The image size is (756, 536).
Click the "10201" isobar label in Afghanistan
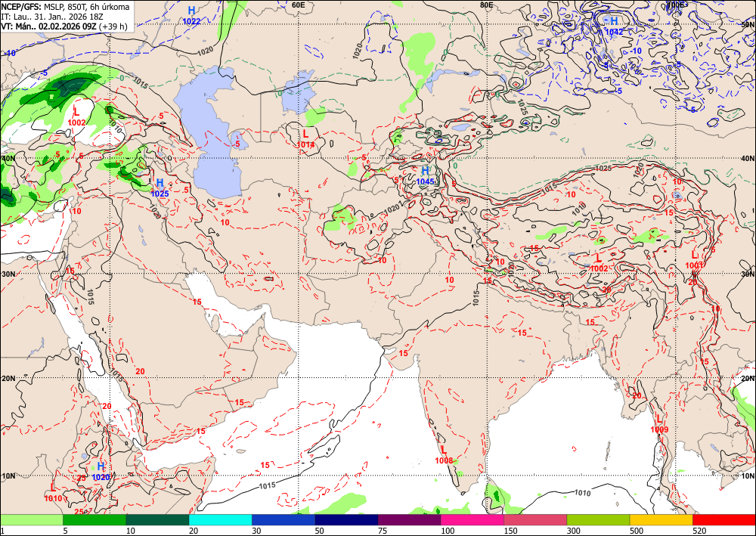pos(394,208)
